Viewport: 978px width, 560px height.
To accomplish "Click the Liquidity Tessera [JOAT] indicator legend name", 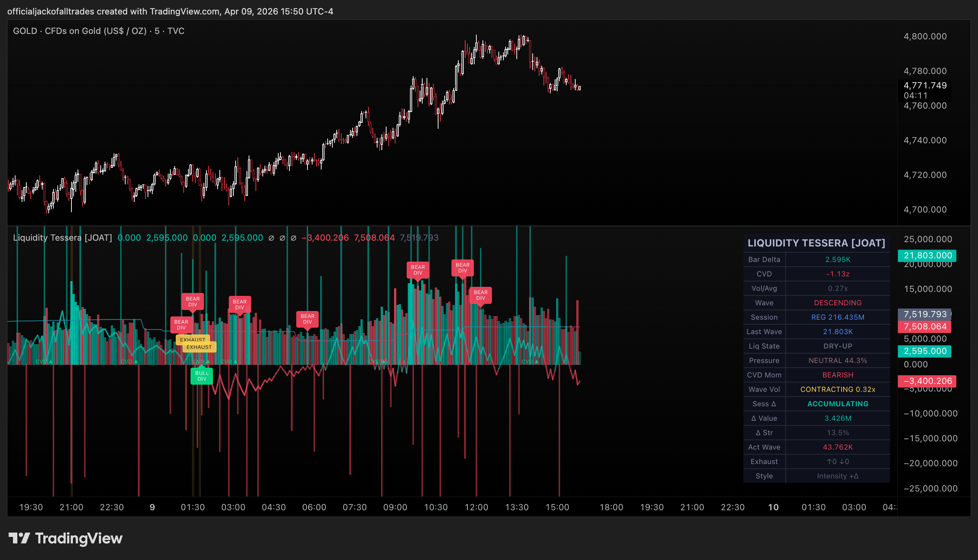I will (62, 238).
